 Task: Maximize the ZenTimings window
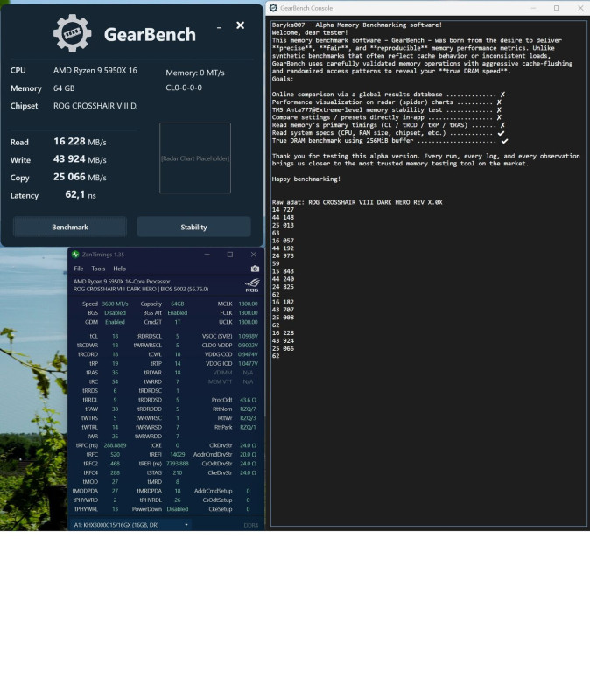click(230, 255)
